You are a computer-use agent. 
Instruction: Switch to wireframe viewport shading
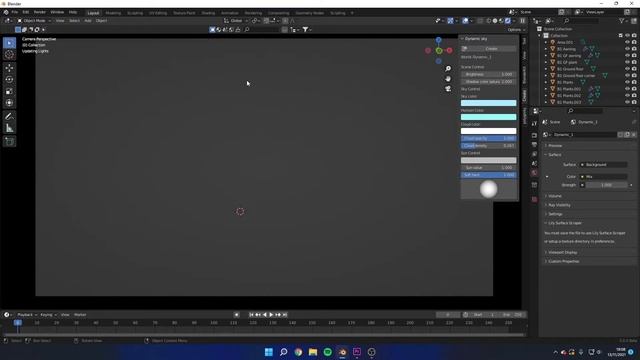pyautogui.click(x=489, y=20)
